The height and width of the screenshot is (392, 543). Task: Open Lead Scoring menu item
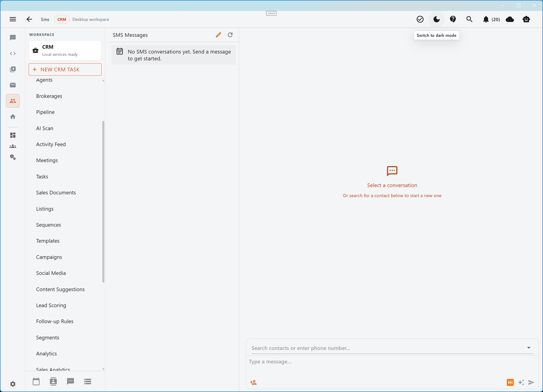click(x=51, y=306)
